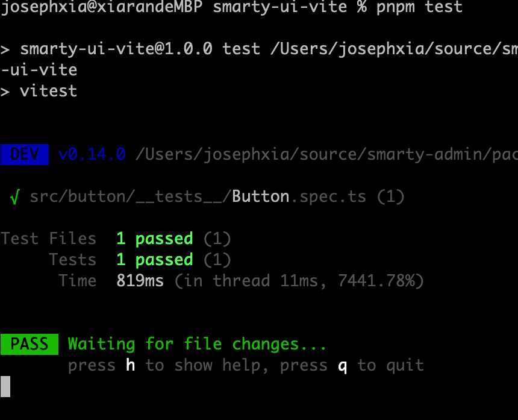Click the "Waiting for file changes..." message
The width and height of the screenshot is (518, 420).
pyautogui.click(x=197, y=344)
